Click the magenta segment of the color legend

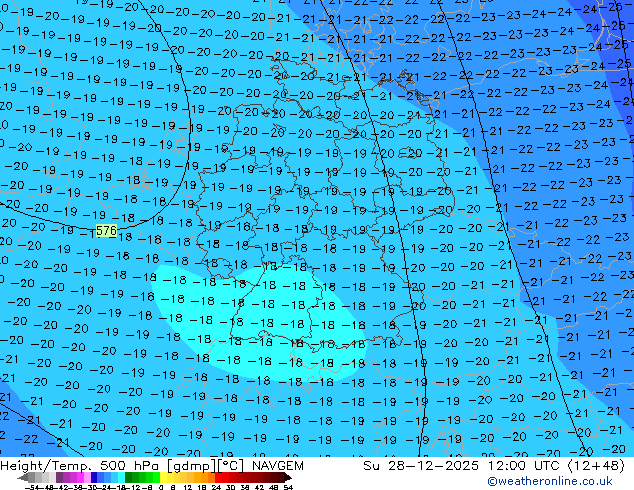pyautogui.click(x=80, y=477)
